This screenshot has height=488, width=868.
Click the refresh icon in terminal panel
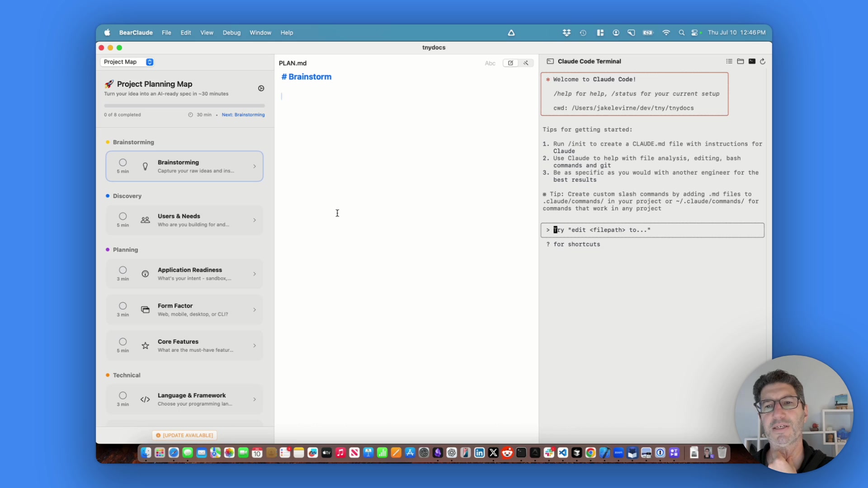click(763, 61)
